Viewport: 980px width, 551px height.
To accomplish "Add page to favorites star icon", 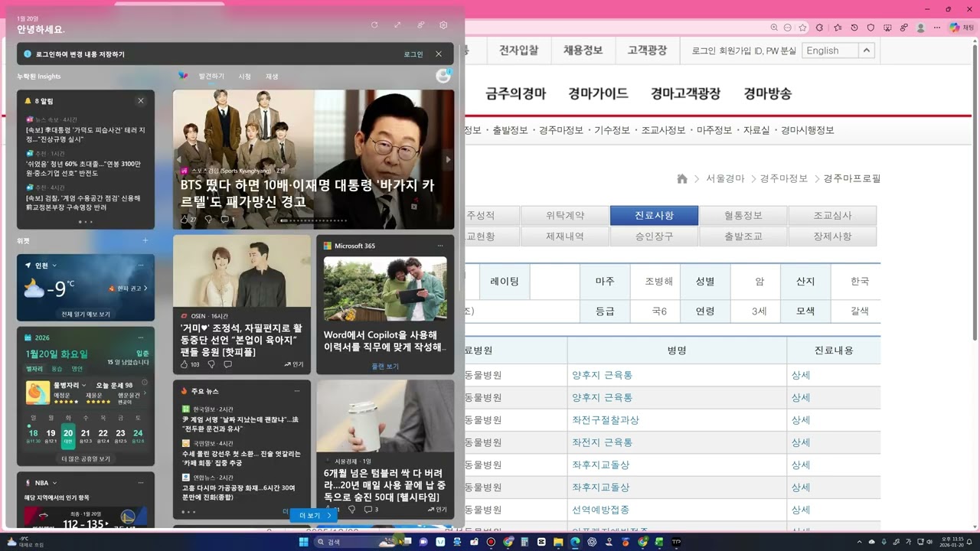I will click(x=802, y=28).
